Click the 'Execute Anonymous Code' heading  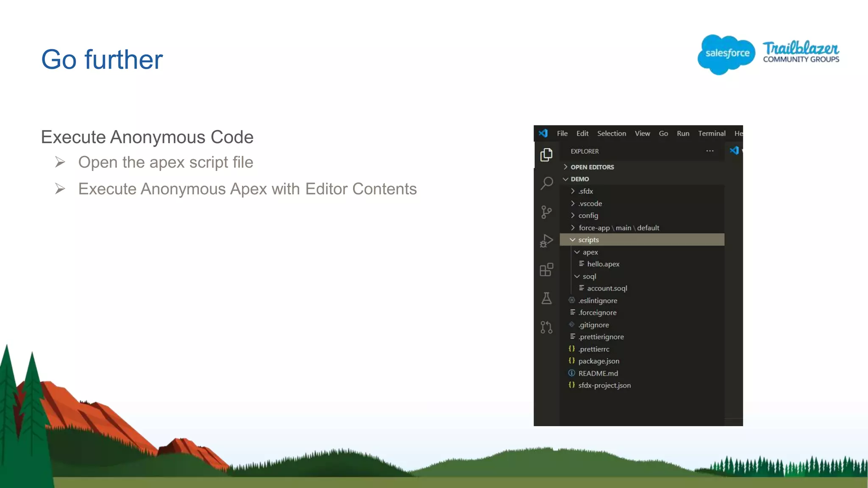click(x=147, y=137)
